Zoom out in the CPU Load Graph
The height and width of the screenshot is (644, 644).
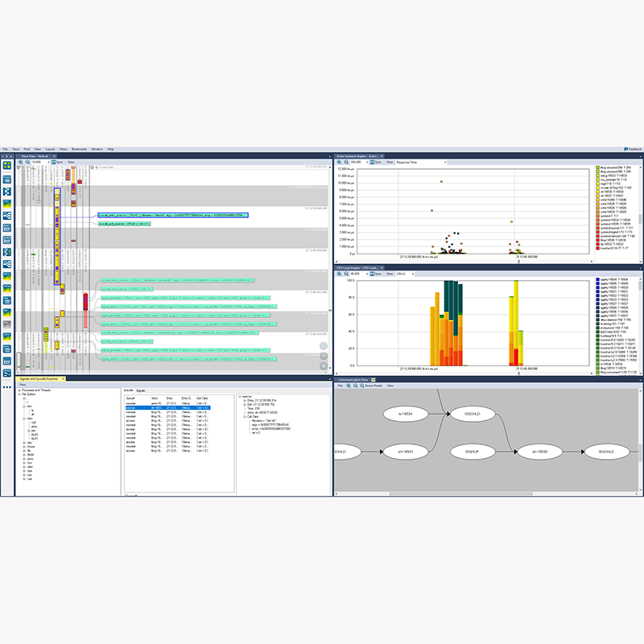click(346, 274)
